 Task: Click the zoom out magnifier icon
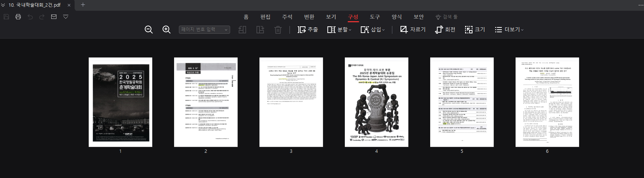[x=149, y=30]
